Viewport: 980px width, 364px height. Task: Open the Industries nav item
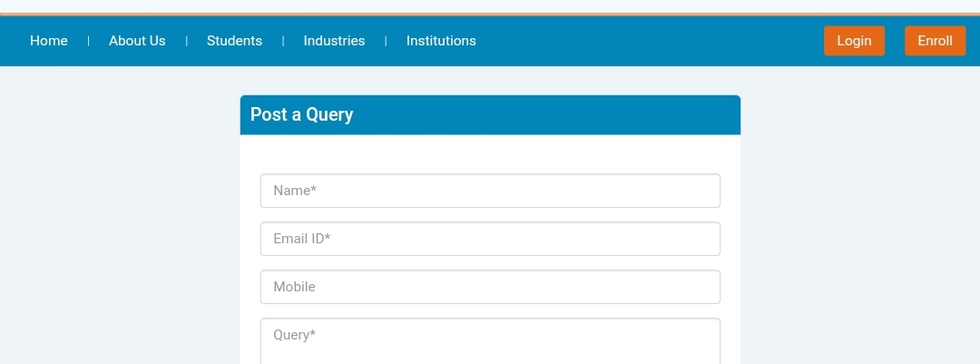pyautogui.click(x=334, y=41)
